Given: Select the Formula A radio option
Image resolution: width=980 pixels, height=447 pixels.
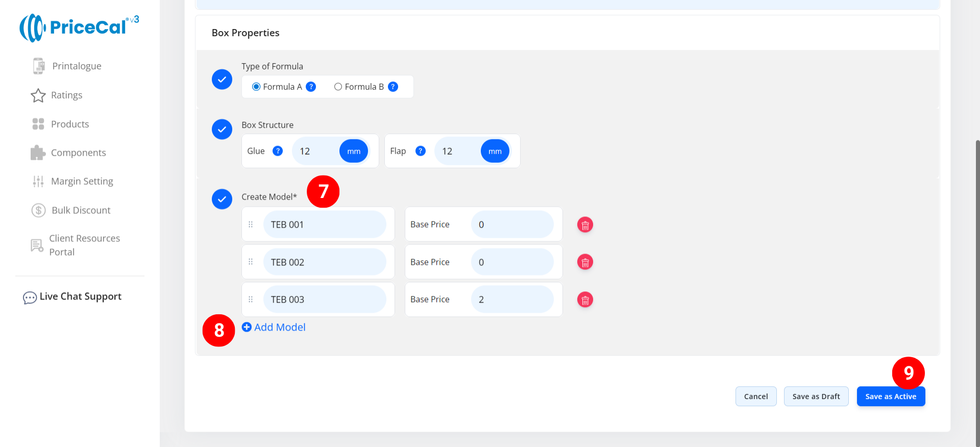Looking at the screenshot, I should coord(256,87).
